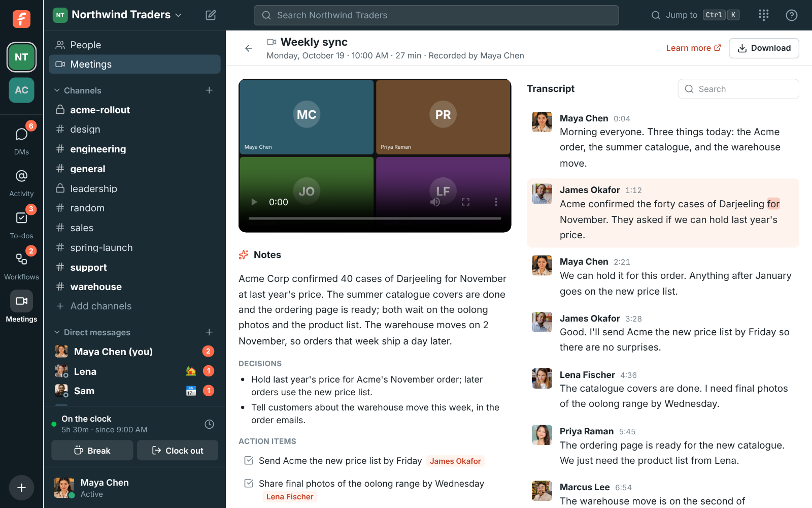Open the Jump to shortcut

tap(695, 15)
